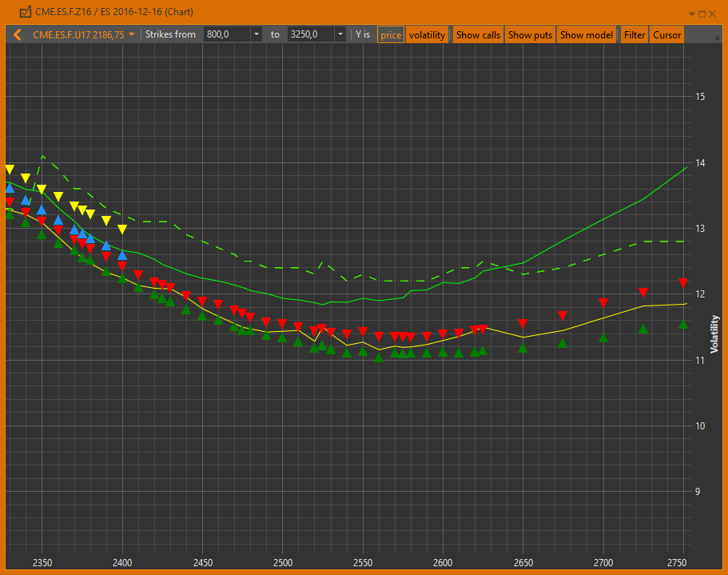Click the 'Volatility' axis title

[x=714, y=334]
